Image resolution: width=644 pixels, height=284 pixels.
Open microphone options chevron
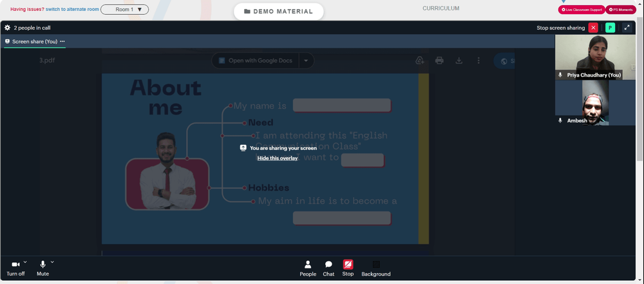pos(52,262)
